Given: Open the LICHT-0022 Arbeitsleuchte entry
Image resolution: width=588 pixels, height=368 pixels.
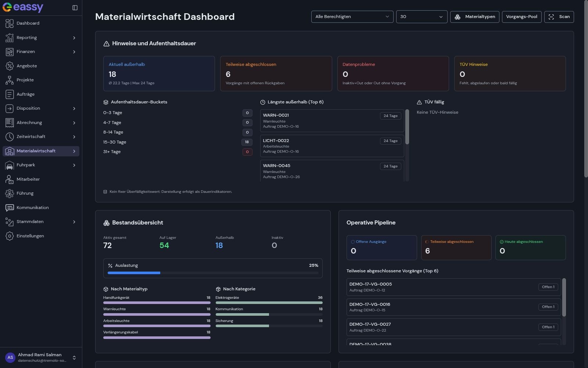Looking at the screenshot, I should pos(332,146).
